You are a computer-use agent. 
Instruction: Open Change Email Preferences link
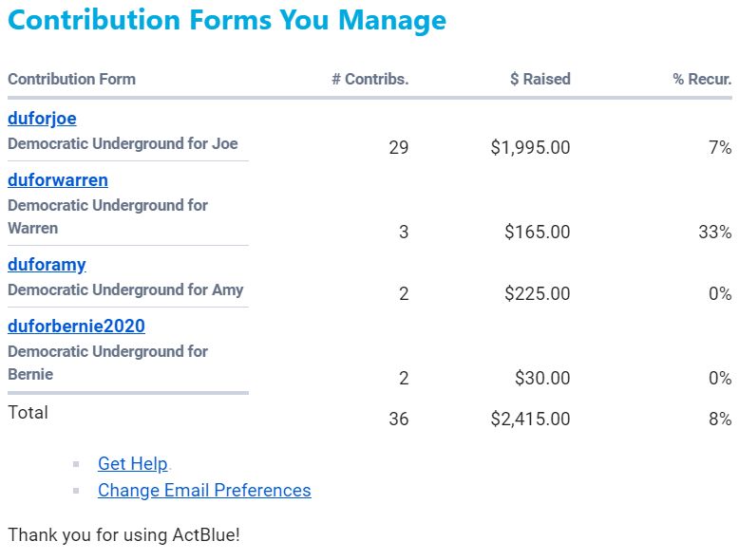click(204, 491)
